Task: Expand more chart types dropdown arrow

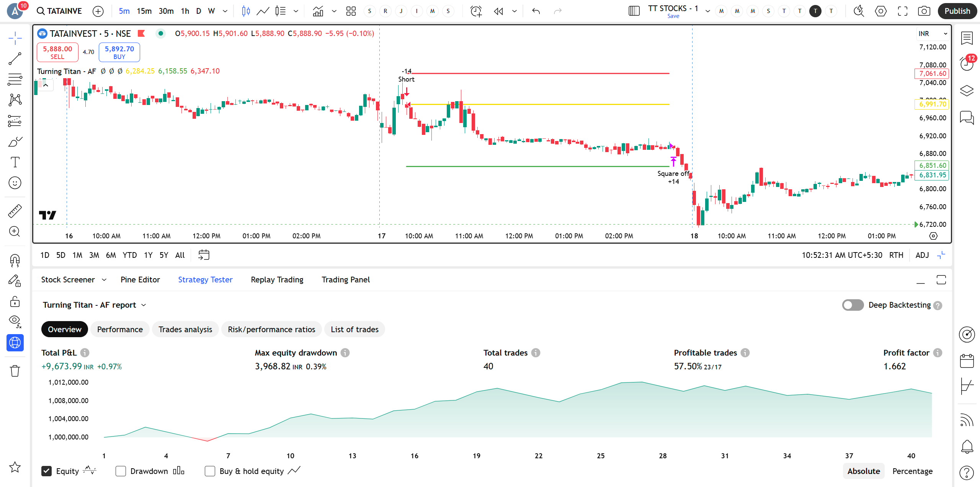Action: [296, 11]
